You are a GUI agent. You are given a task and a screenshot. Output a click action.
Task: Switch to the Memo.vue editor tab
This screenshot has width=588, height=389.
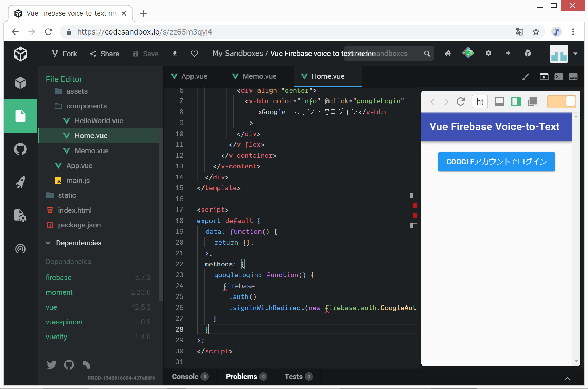(x=259, y=76)
